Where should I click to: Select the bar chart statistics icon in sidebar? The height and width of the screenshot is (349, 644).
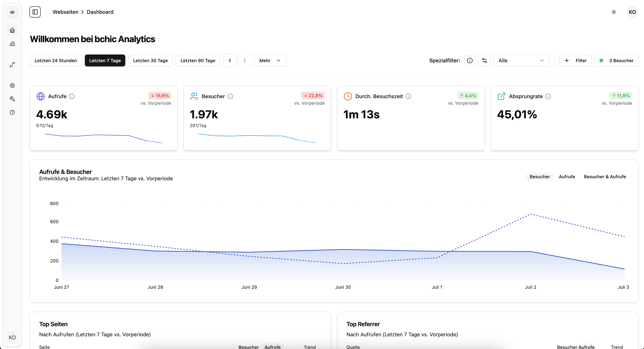(12, 44)
